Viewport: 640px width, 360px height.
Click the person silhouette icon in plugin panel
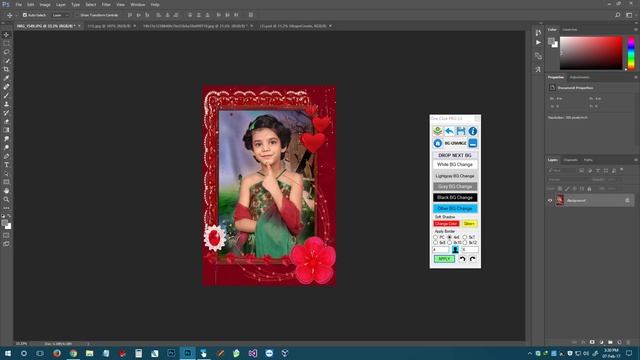click(455, 249)
